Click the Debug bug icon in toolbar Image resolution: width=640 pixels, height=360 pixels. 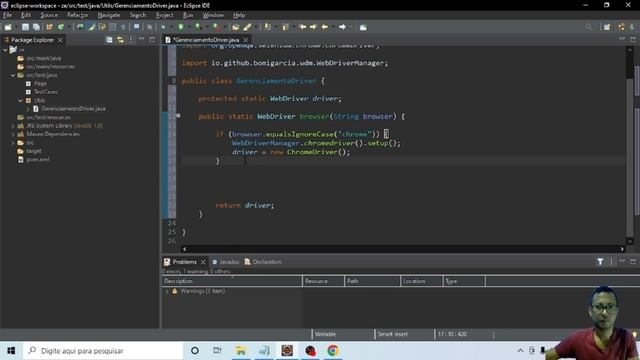click(163, 27)
